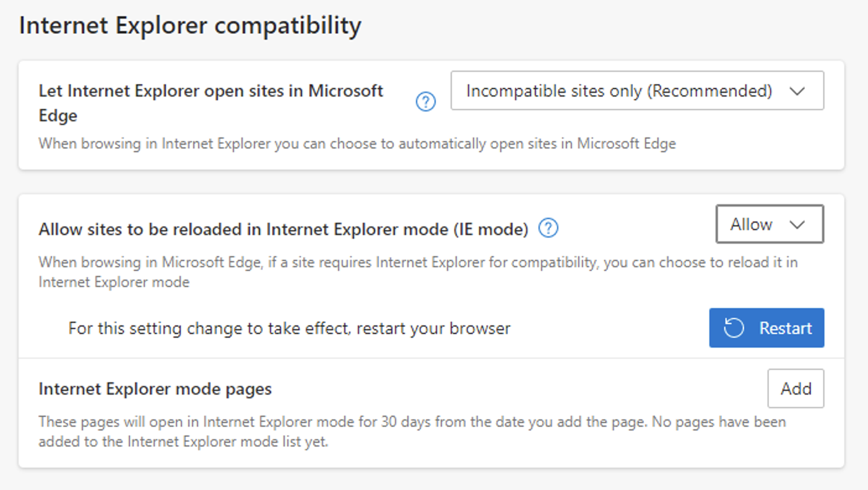The image size is (868, 490).
Task: Click Restart to apply the setting change
Action: point(766,328)
